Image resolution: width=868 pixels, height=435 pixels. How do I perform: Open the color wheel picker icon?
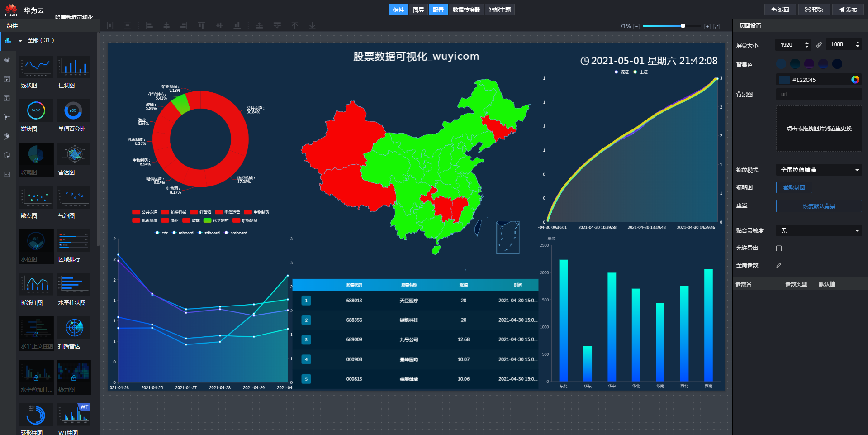pyautogui.click(x=855, y=80)
